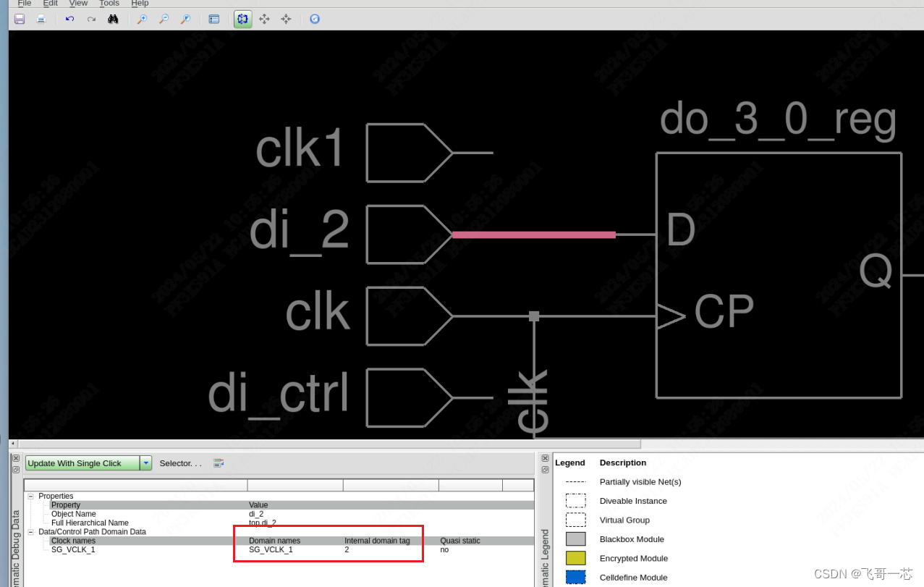Viewport: 924px width, 587px height.
Task: Open the print icon in the toolbar
Action: [x=41, y=19]
